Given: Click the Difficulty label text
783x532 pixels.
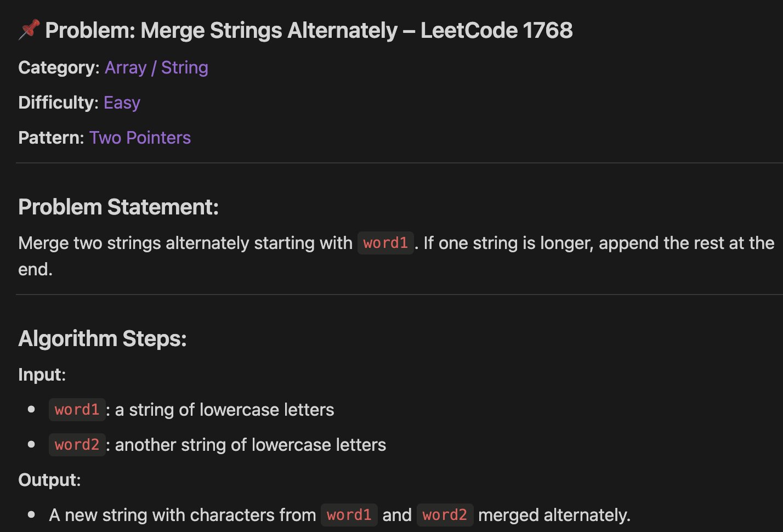Looking at the screenshot, I should tap(58, 103).
